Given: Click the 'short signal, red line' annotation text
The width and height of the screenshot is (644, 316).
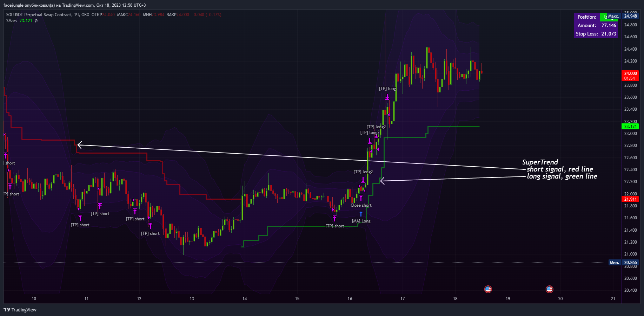Looking at the screenshot, I should [560, 169].
